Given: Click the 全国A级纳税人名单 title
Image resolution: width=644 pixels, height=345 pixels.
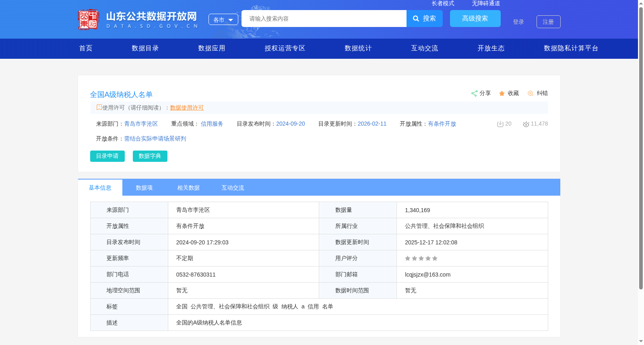Looking at the screenshot, I should [121, 95].
